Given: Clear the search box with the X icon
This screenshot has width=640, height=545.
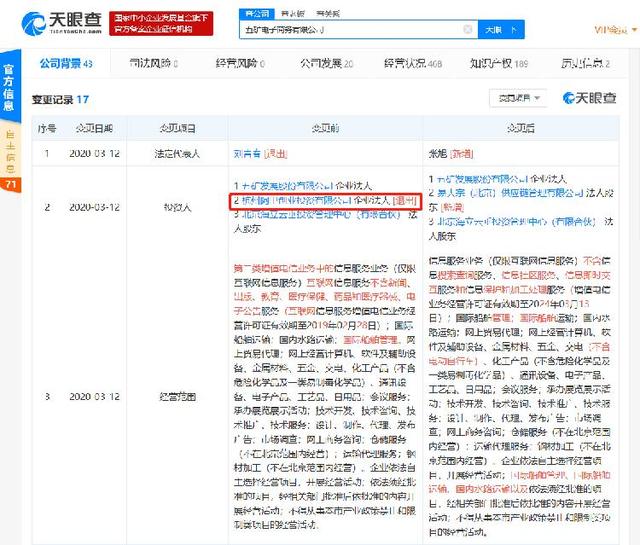Looking at the screenshot, I should (x=468, y=29).
